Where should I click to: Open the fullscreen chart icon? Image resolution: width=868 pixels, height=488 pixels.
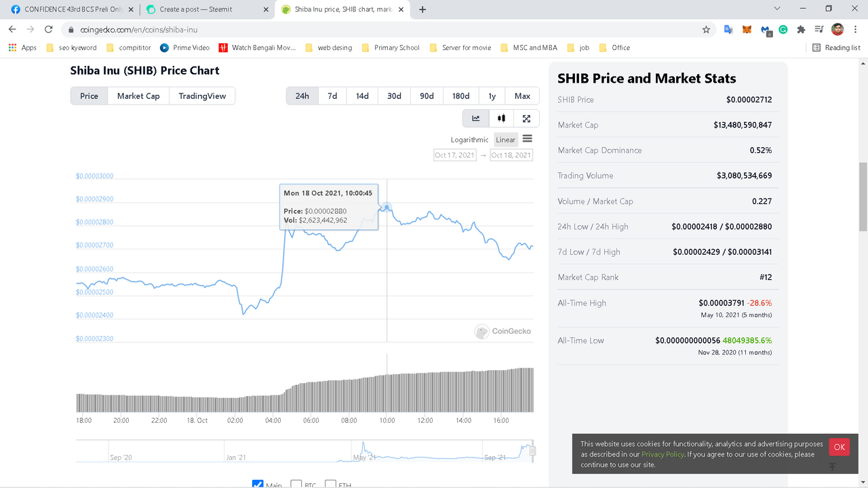(526, 118)
